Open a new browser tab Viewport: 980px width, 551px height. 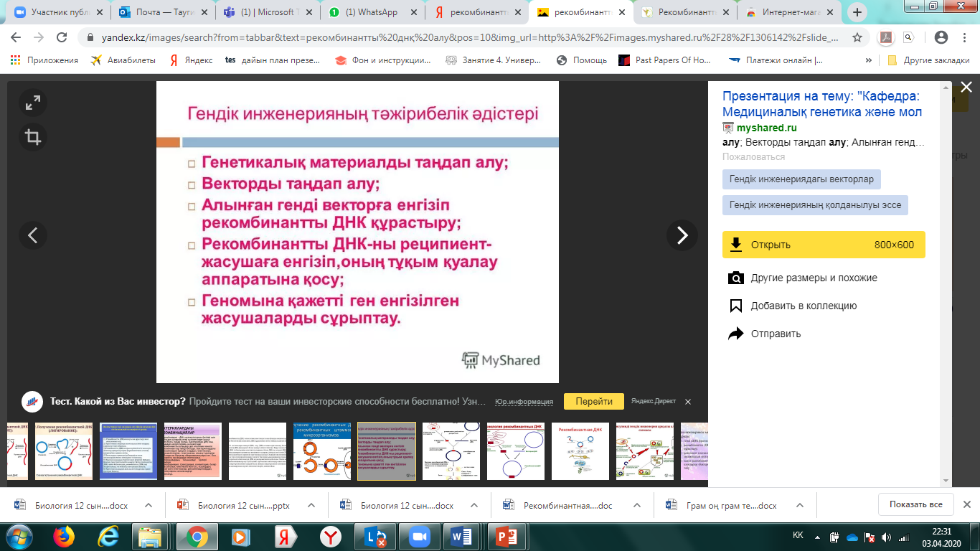[x=857, y=12]
